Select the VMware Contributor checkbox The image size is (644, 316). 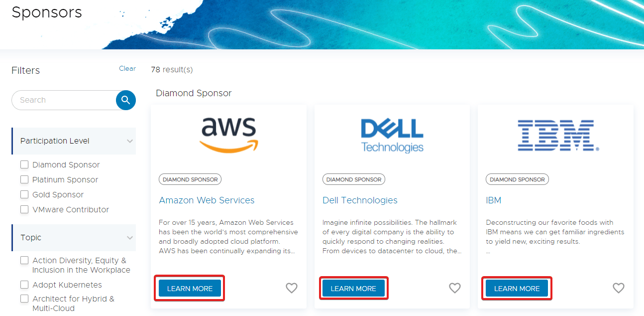(x=24, y=209)
